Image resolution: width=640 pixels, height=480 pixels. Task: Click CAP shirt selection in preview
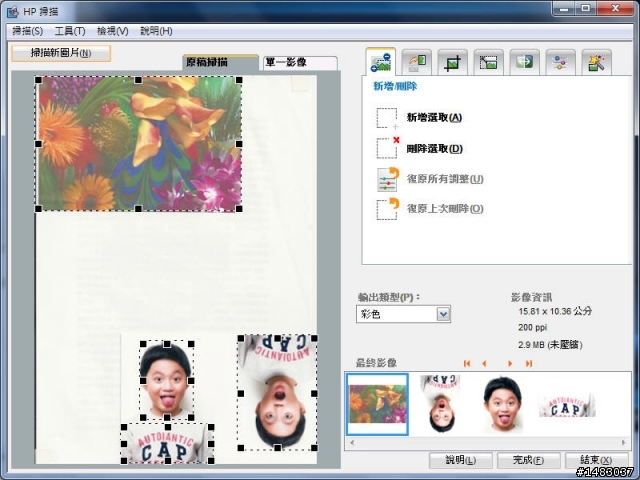pos(167,443)
